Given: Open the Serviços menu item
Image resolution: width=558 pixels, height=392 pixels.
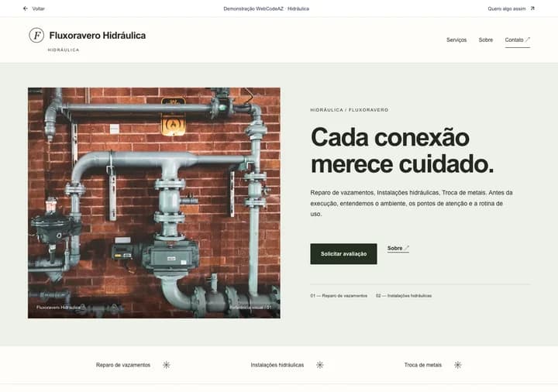Looking at the screenshot, I should tap(456, 40).
